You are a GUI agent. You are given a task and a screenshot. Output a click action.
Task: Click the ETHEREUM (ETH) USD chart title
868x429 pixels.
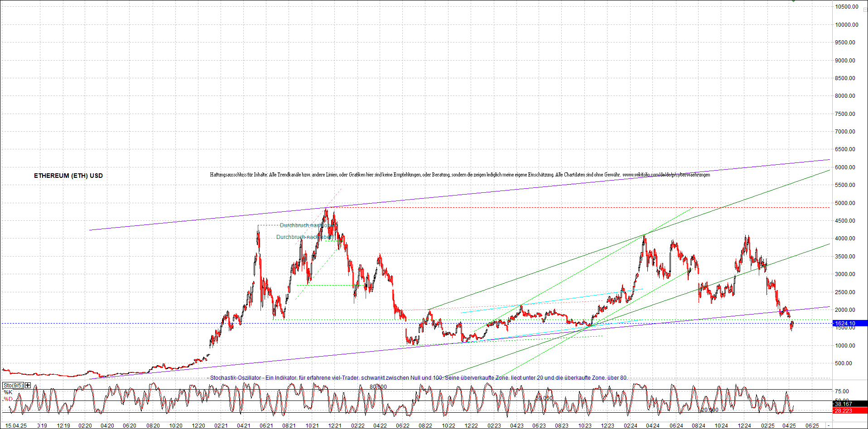coord(68,176)
